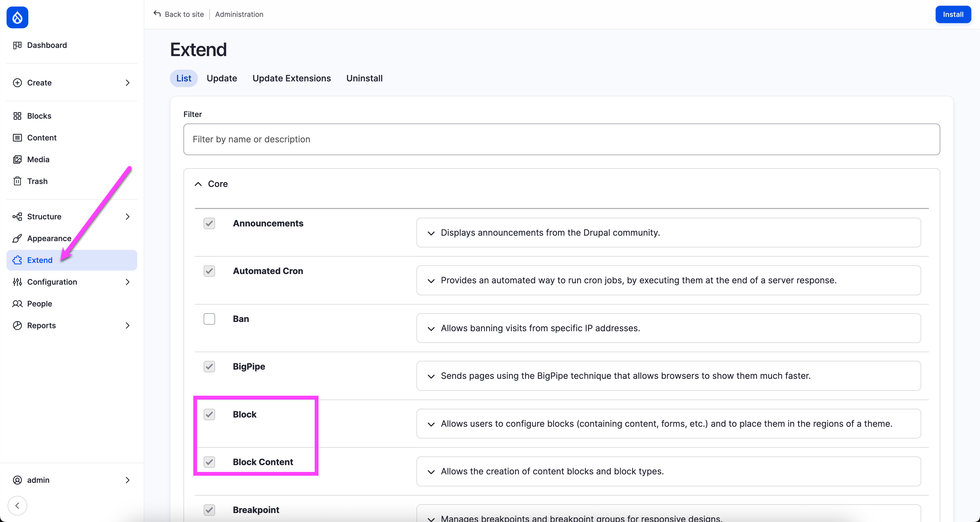Toggle the Block Content checkbox
Viewport: 980px width, 522px height.
[x=209, y=462]
